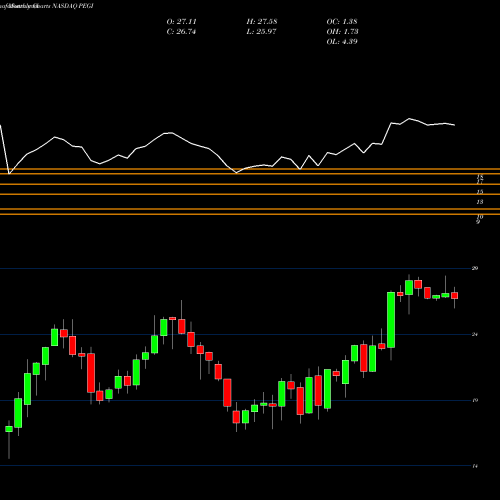Click the 15 indicator axis label

coord(480,192)
